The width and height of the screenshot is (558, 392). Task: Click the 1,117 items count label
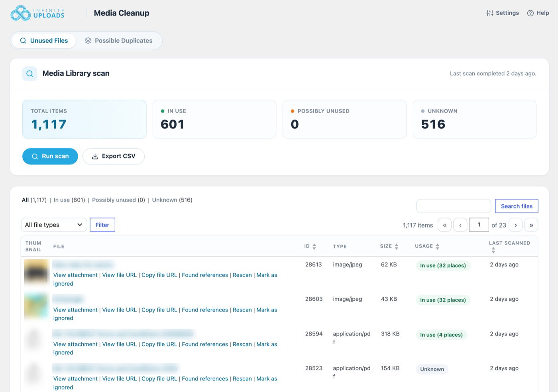click(418, 225)
